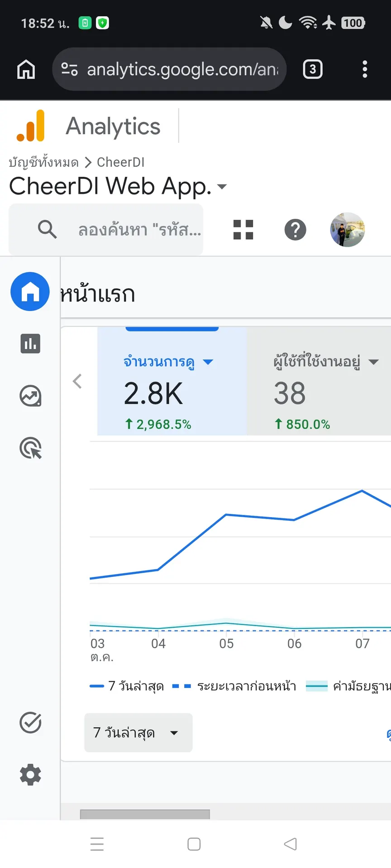Open the checkmark circle icon in sidebar
The image size is (391, 868).
coord(30,722)
